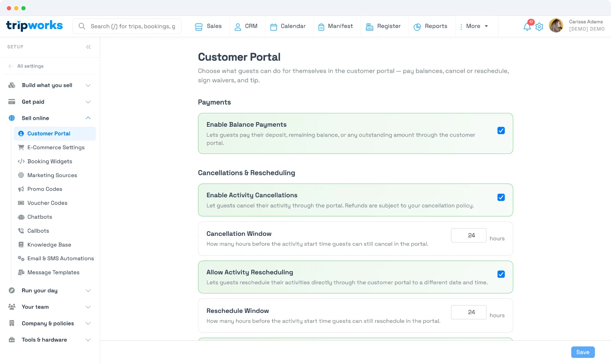Open the Register menu label
611x364 pixels.
[389, 26]
